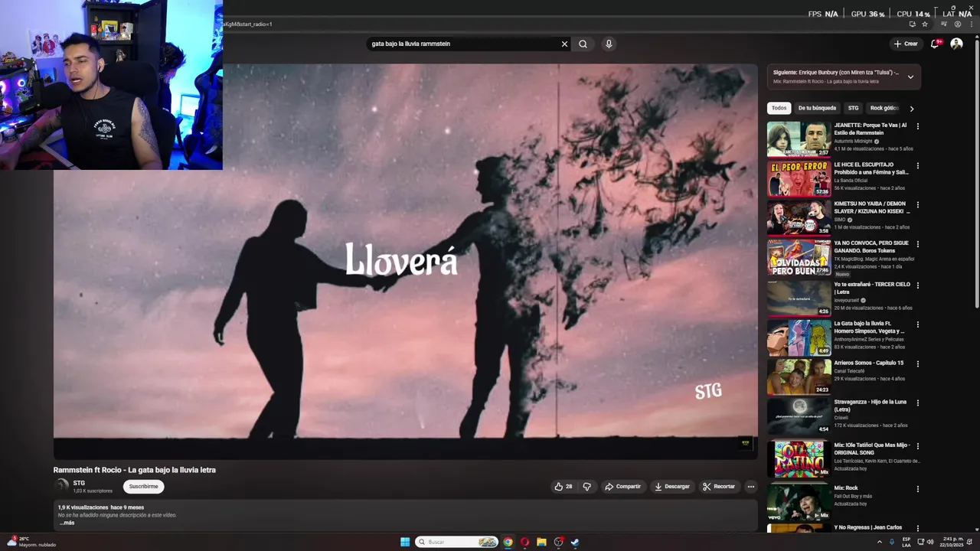Image resolution: width=980 pixels, height=551 pixels.
Task: Start voice search with the microphone icon
Action: 609,44
